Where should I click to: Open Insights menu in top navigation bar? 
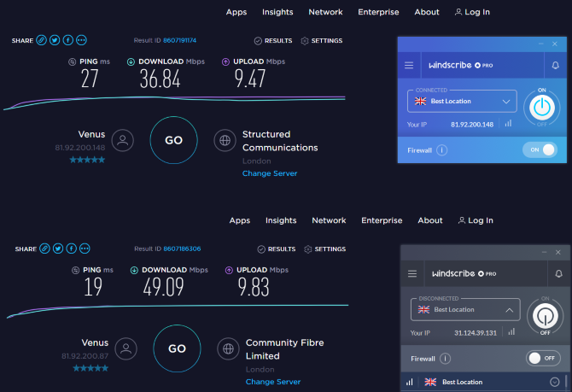click(277, 12)
